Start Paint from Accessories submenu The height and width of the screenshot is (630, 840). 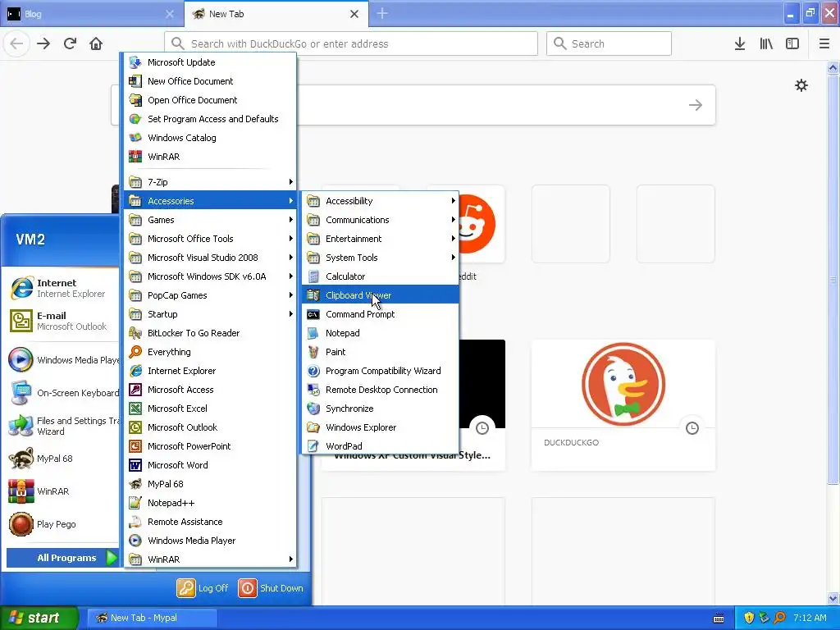point(381,351)
